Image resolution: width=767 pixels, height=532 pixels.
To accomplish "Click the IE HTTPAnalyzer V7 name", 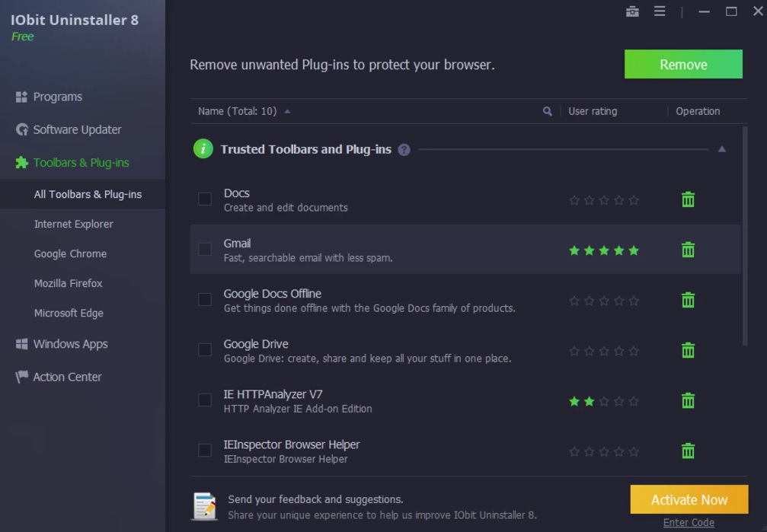I will (x=273, y=394).
